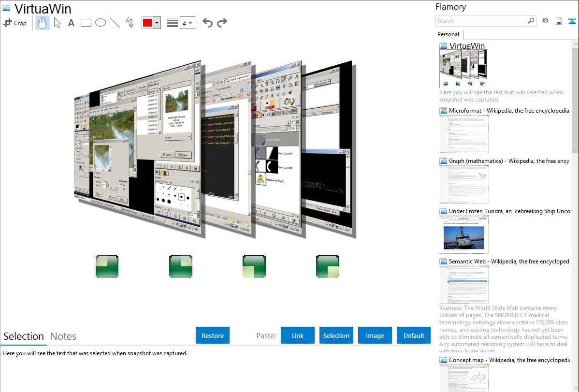
Task: Open the Selection tab
Action: (24, 336)
